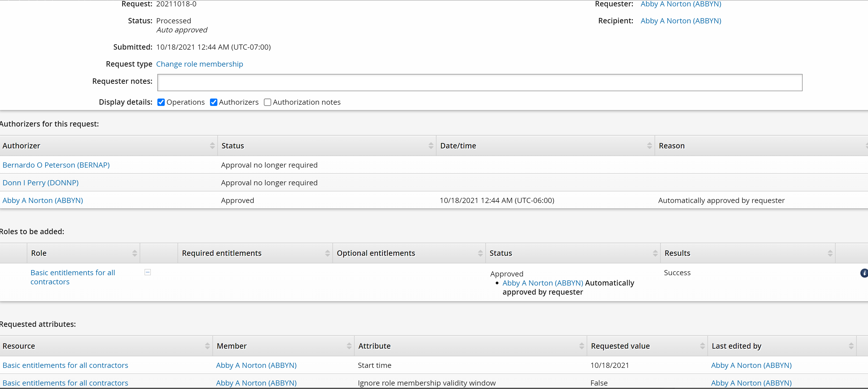The height and width of the screenshot is (389, 868).
Task: Sort the Resource column in requested attributes
Action: coord(207,346)
